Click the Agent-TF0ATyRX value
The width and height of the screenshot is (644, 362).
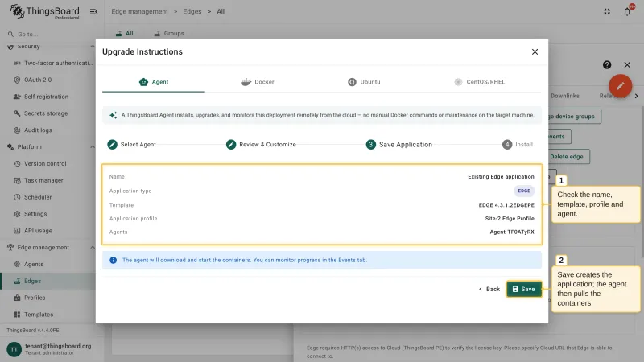[x=512, y=232]
